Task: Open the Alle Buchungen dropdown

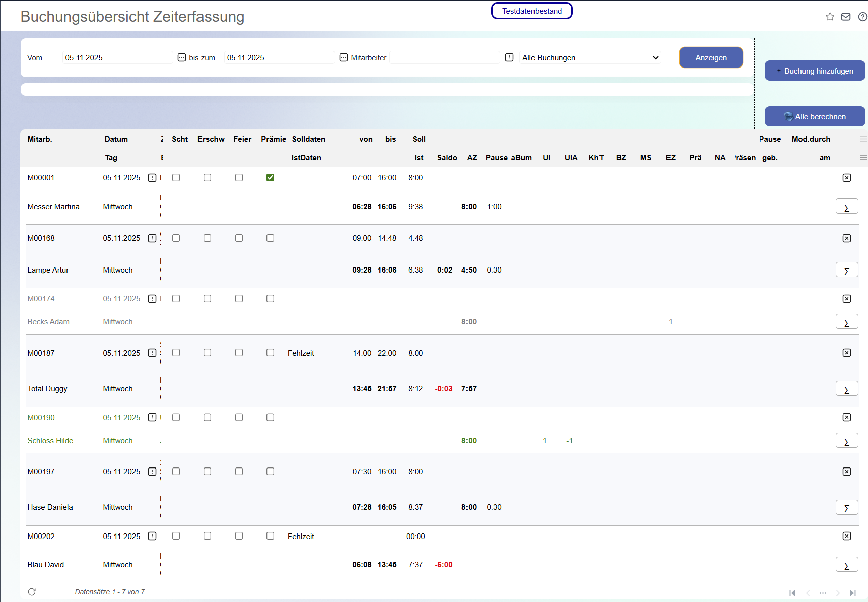Action: (x=590, y=57)
